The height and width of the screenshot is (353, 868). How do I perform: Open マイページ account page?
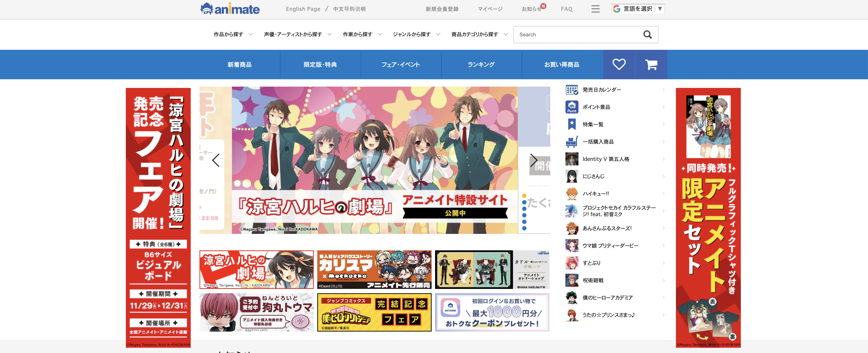point(490,9)
